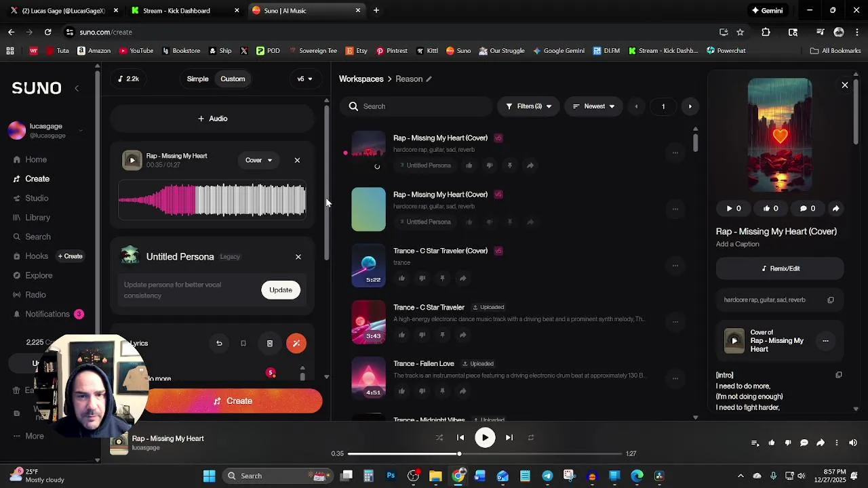Play the attached audio clip preview
This screenshot has width=868, height=488.
point(132,161)
